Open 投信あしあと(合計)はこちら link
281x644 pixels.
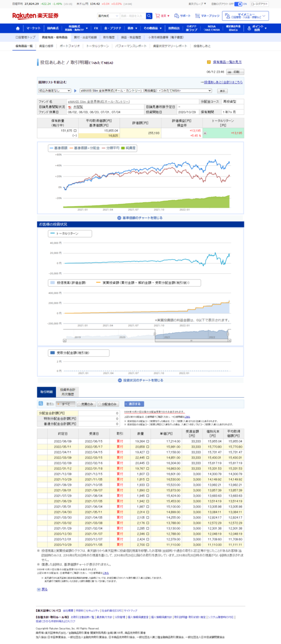(222, 82)
